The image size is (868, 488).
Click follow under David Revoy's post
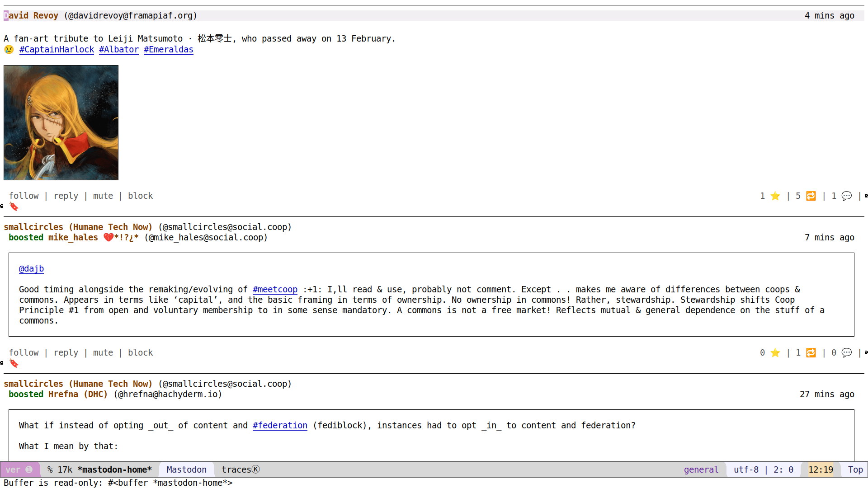pos(24,196)
